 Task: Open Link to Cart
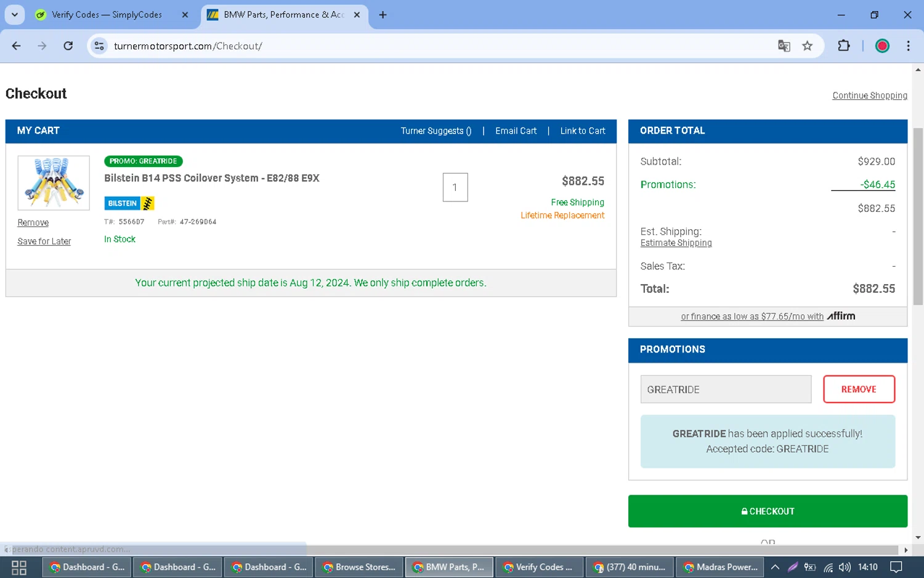(x=583, y=131)
